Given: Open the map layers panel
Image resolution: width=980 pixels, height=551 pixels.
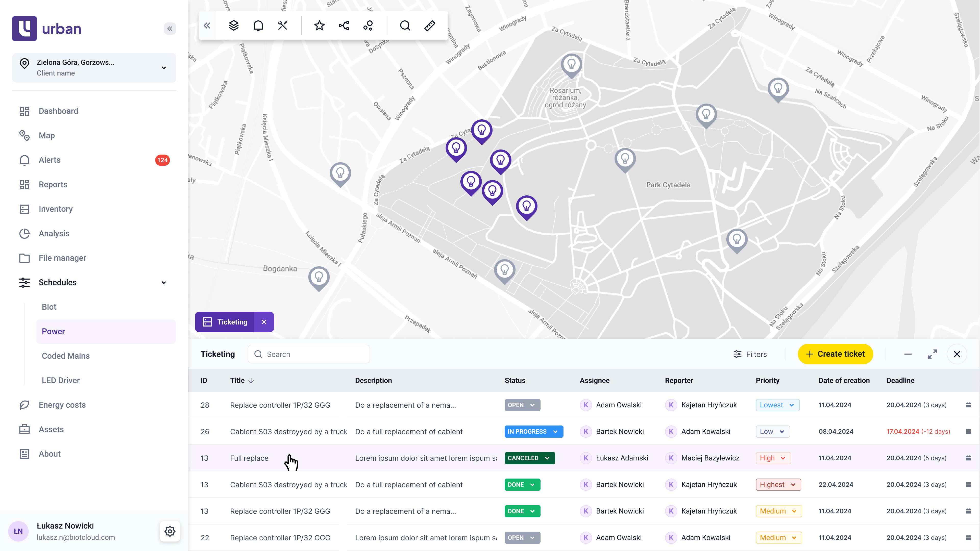Looking at the screenshot, I should [234, 26].
